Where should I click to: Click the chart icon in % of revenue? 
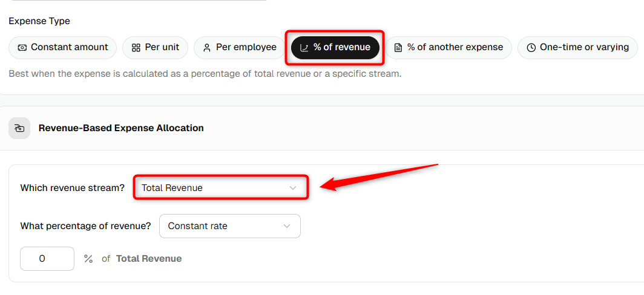(x=304, y=48)
